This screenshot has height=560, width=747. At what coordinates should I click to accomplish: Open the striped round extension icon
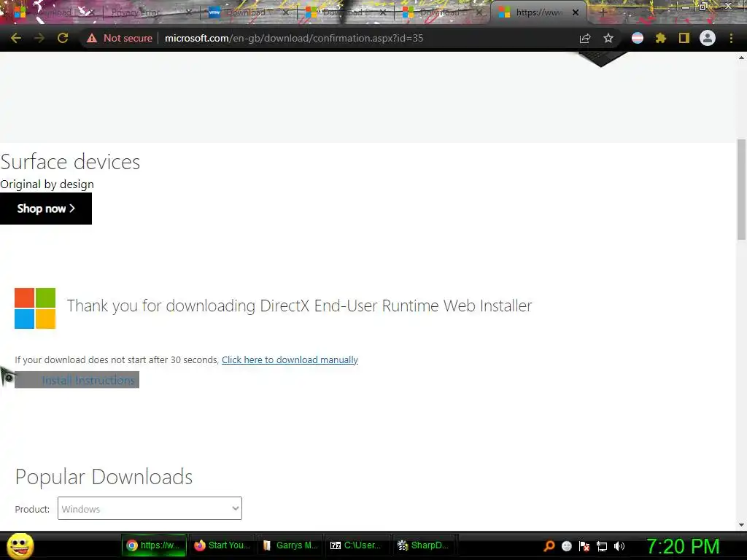click(x=638, y=38)
